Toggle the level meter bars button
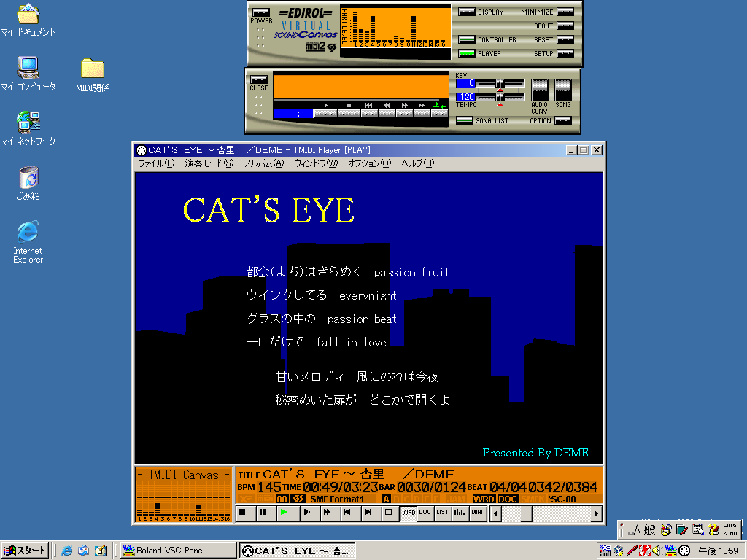 [460, 513]
